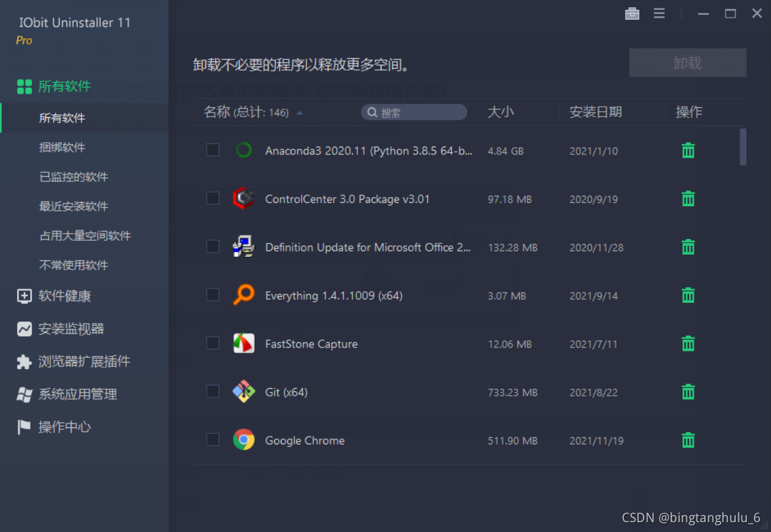771x532 pixels.
Task: Open 占用大量空间软件 in sidebar
Action: (x=84, y=236)
